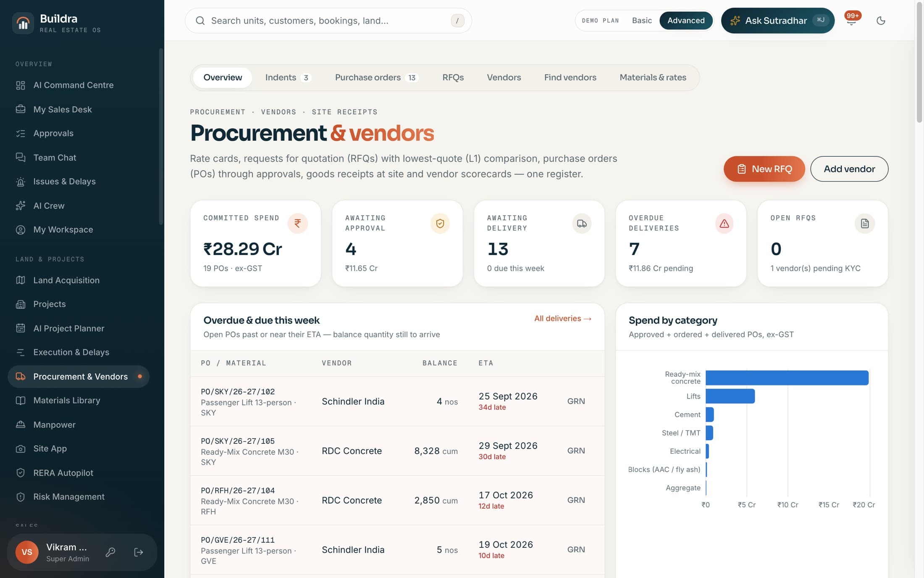Viewport: 924px width, 578px height.
Task: Follow the All deliveries link
Action: pos(562,319)
